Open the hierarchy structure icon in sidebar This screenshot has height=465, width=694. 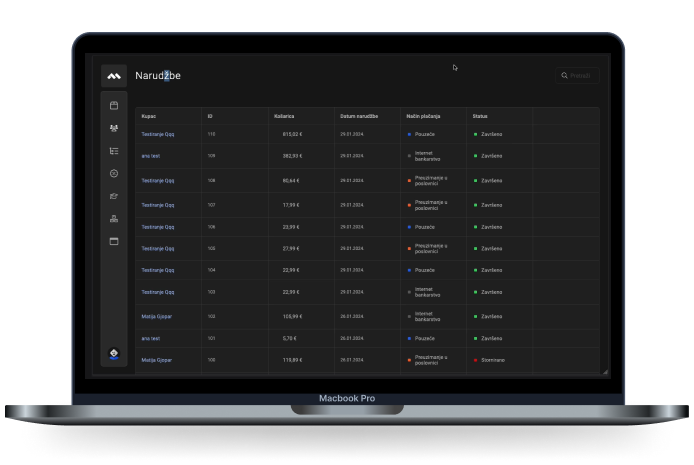114,219
